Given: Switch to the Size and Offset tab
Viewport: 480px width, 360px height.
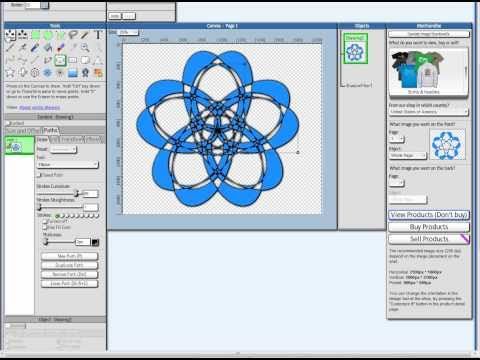Looking at the screenshot, I should pos(23,130).
